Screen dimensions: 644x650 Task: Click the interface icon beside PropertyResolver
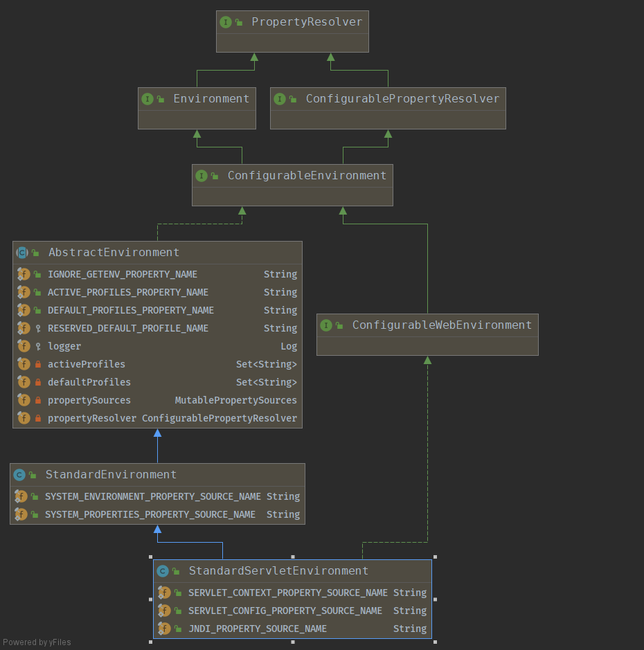[x=225, y=22]
